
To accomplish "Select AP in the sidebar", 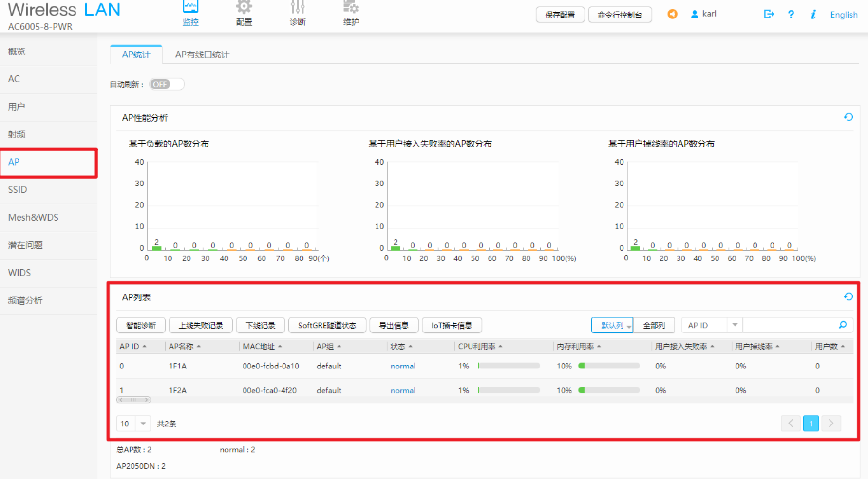I will pyautogui.click(x=49, y=163).
